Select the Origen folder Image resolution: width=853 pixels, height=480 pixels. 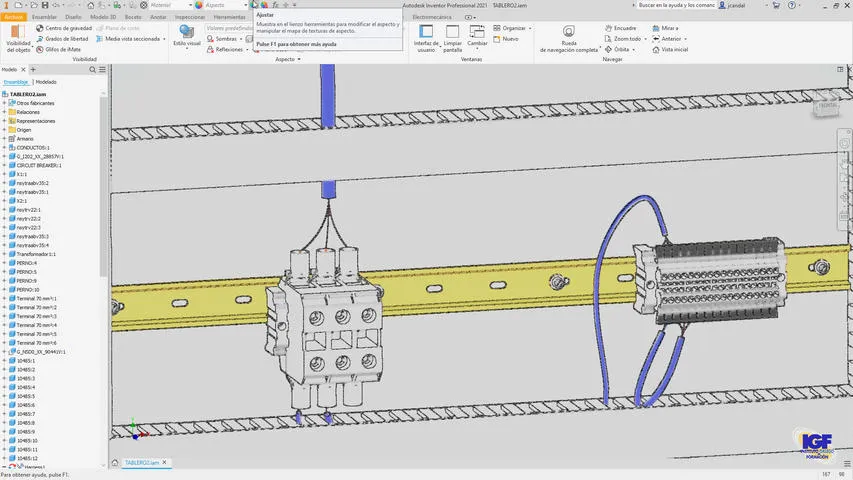click(x=23, y=130)
